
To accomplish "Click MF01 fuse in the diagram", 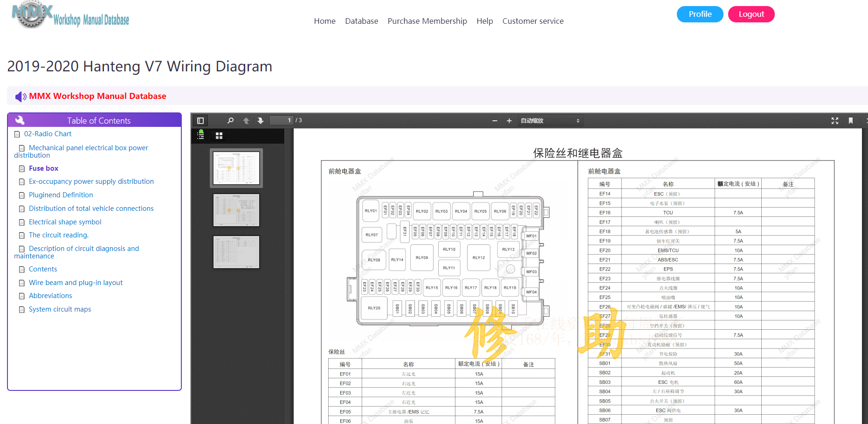I will coord(531,236).
